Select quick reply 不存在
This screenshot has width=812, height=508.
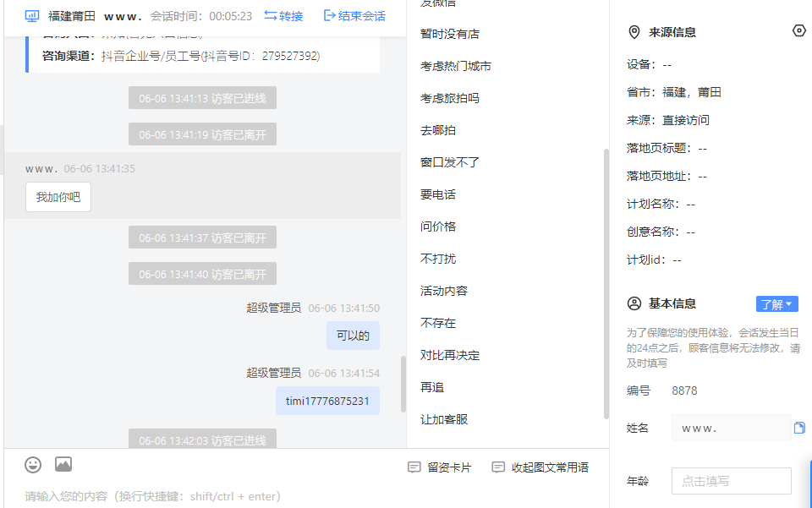pyautogui.click(x=438, y=323)
